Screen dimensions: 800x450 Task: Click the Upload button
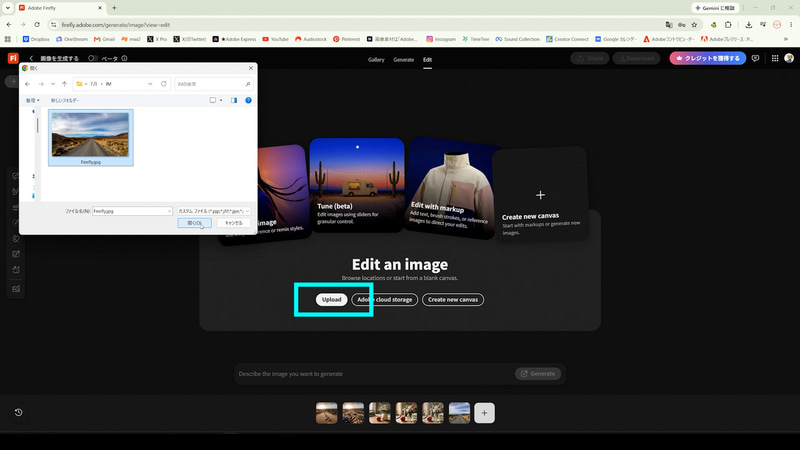point(331,299)
